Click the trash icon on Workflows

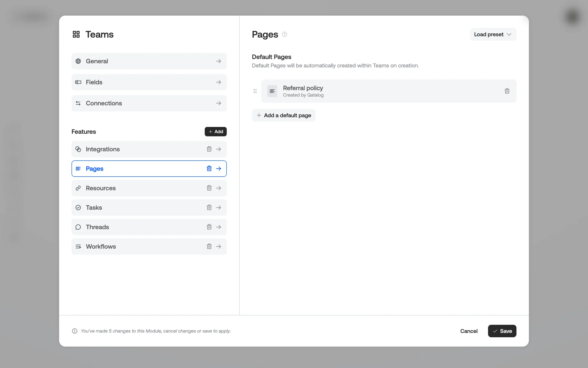click(209, 247)
